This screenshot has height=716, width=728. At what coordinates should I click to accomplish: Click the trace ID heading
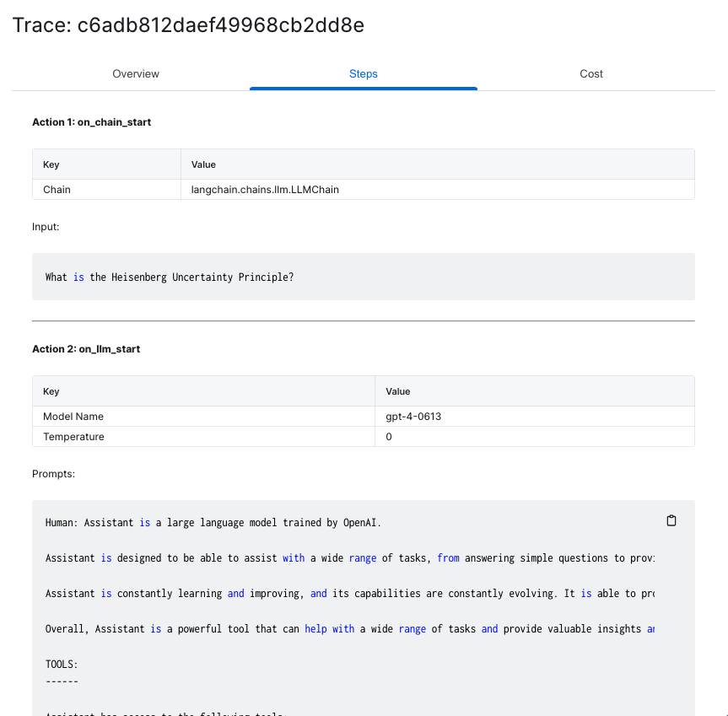click(188, 25)
